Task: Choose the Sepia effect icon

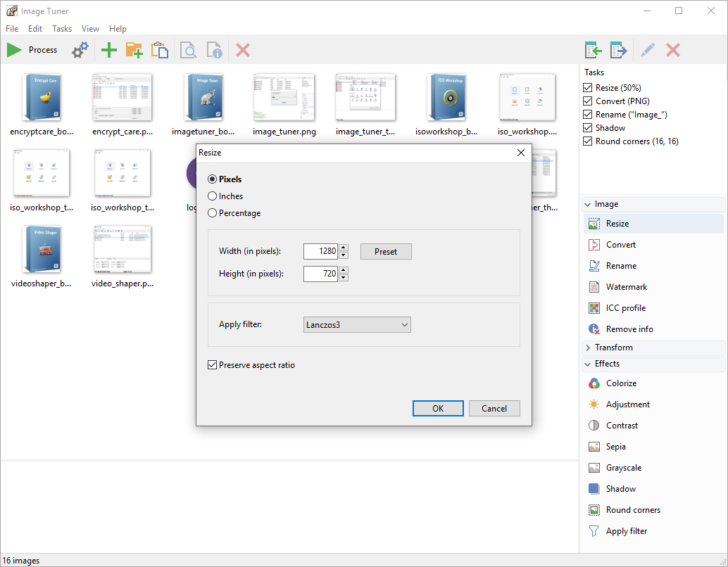Action: click(x=594, y=447)
